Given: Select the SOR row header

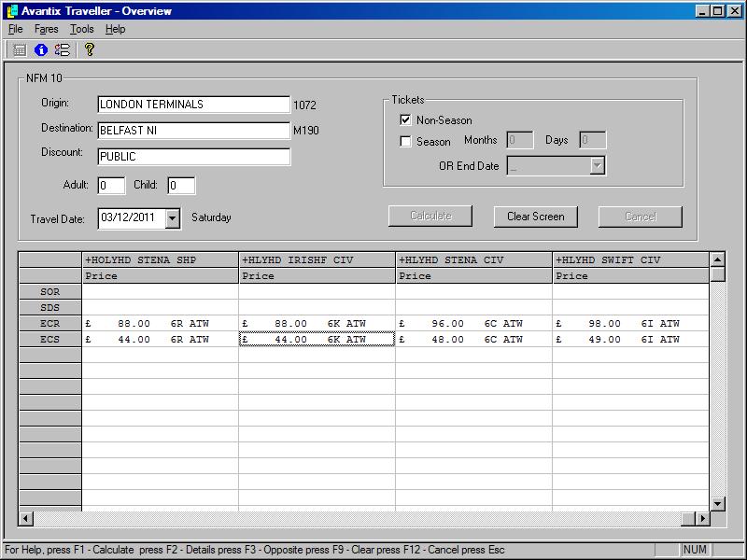Looking at the screenshot, I should pyautogui.click(x=50, y=291).
